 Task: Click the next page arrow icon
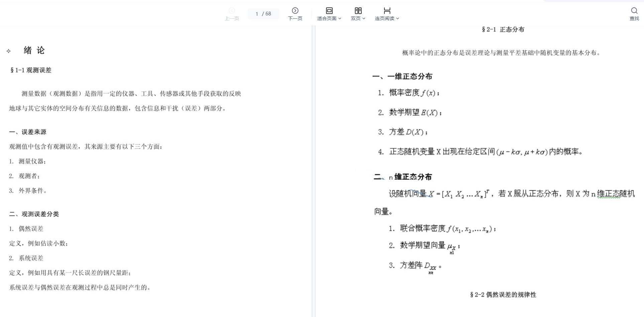coord(295,11)
